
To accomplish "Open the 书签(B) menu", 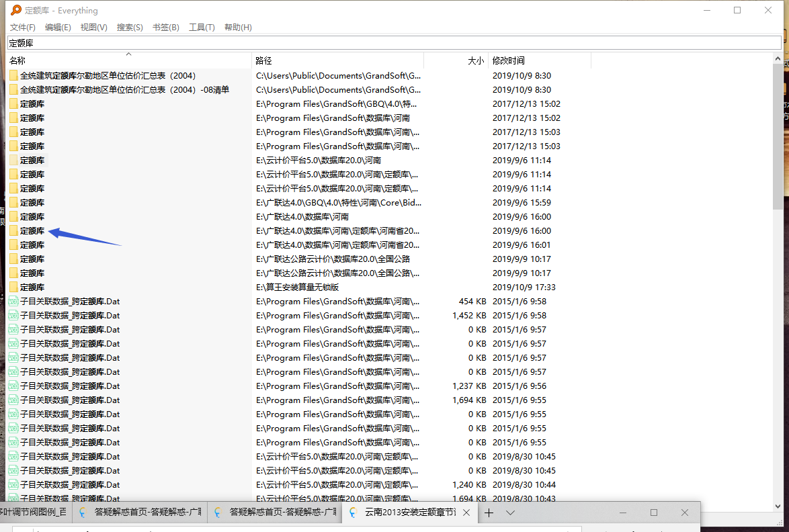I will tap(165, 27).
